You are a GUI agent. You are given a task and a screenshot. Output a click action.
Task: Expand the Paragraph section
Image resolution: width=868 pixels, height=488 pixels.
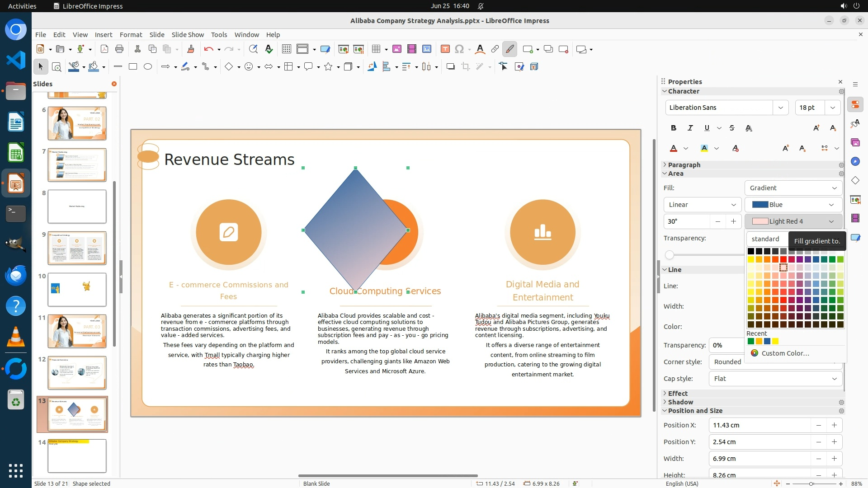[x=684, y=165]
